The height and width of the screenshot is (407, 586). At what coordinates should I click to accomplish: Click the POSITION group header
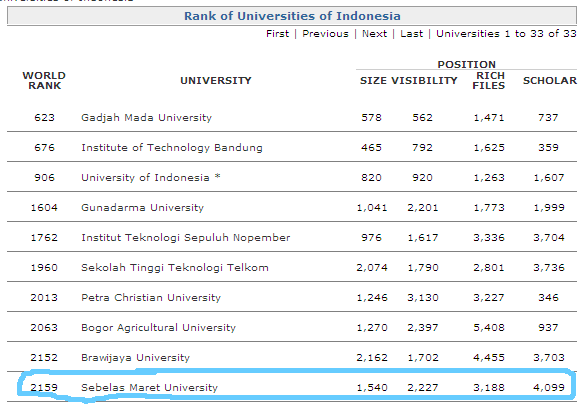[x=466, y=64]
